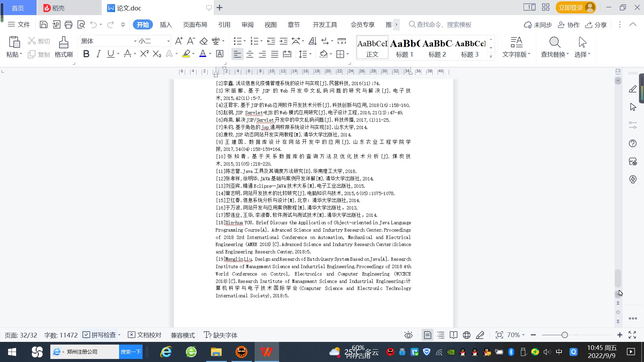The width and height of the screenshot is (644, 362).
Task: Apply yellow highlight color
Action: click(186, 54)
